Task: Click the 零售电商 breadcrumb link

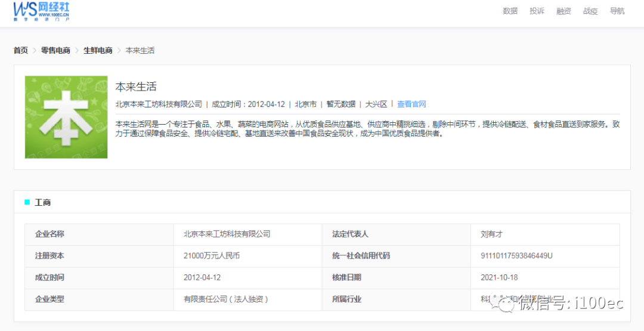Action: pyautogui.click(x=55, y=51)
